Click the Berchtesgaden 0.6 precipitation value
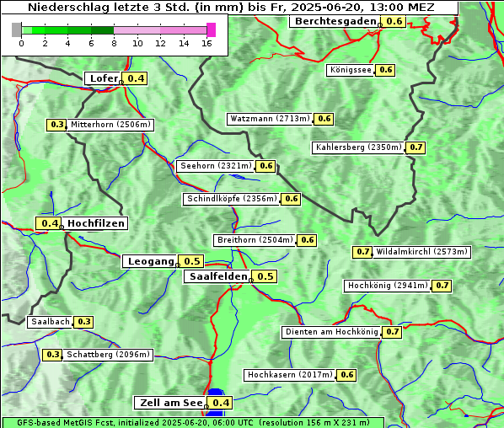This screenshot has width=504, height=428. pyautogui.click(x=394, y=22)
